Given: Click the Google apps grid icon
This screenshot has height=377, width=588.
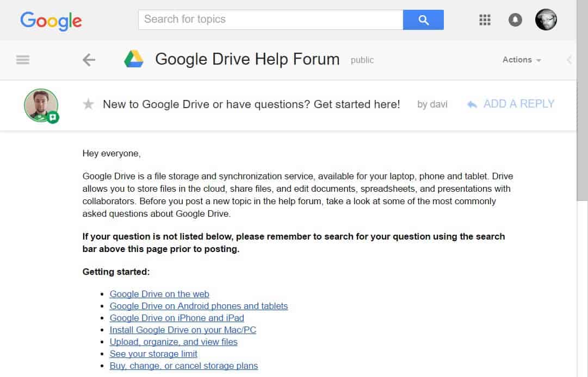Looking at the screenshot, I should coord(484,19).
